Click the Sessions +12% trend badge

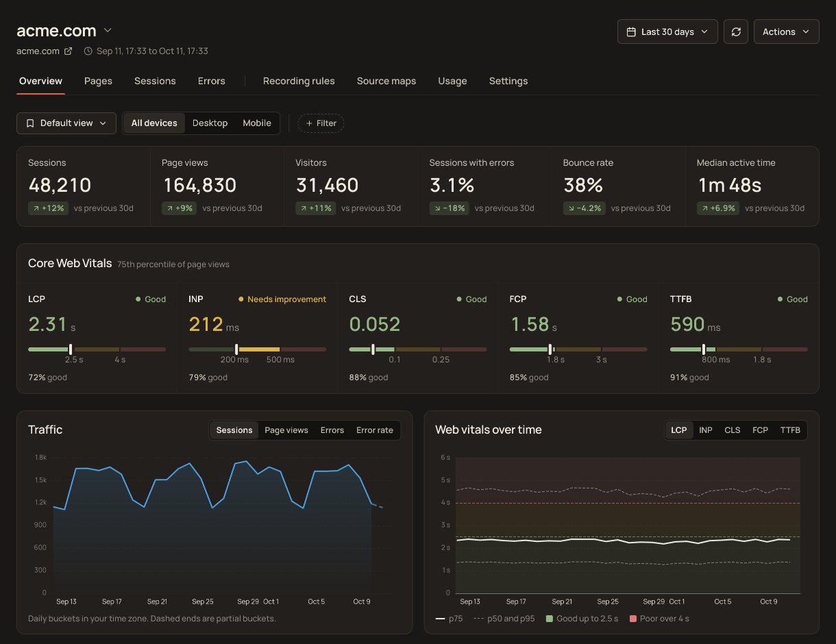coord(48,208)
